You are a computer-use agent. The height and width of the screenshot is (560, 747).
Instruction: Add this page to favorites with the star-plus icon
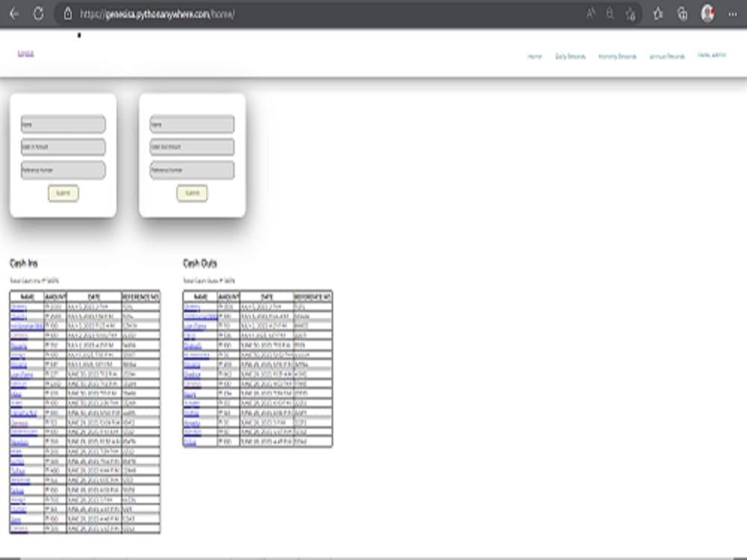point(630,14)
